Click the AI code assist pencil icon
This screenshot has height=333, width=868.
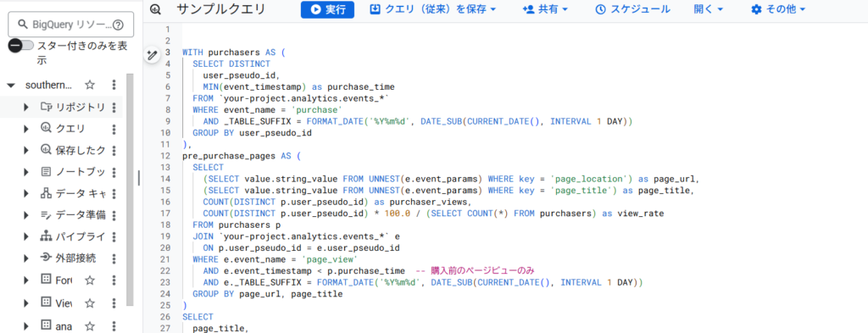click(x=153, y=54)
